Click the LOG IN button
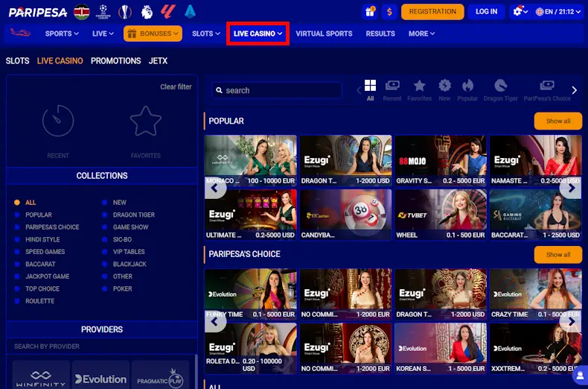 coord(486,12)
